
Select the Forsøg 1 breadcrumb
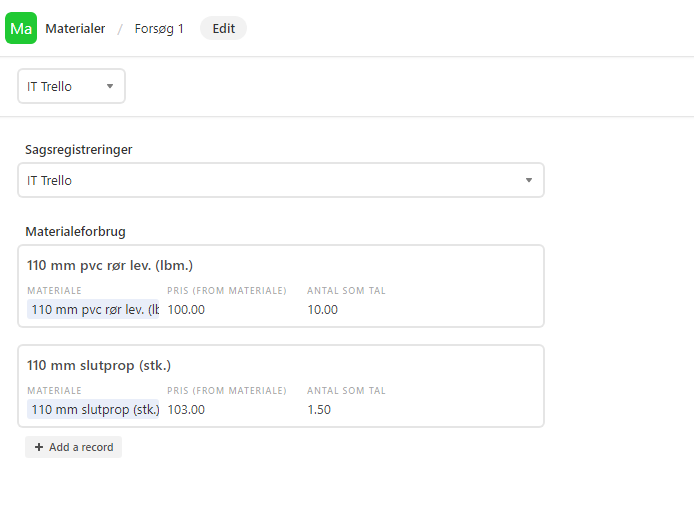(159, 29)
